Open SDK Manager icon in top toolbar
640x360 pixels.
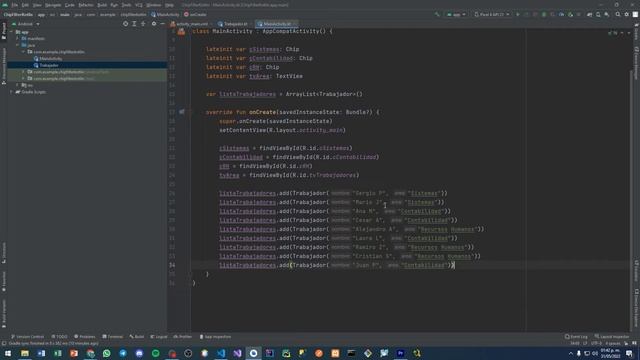point(607,14)
